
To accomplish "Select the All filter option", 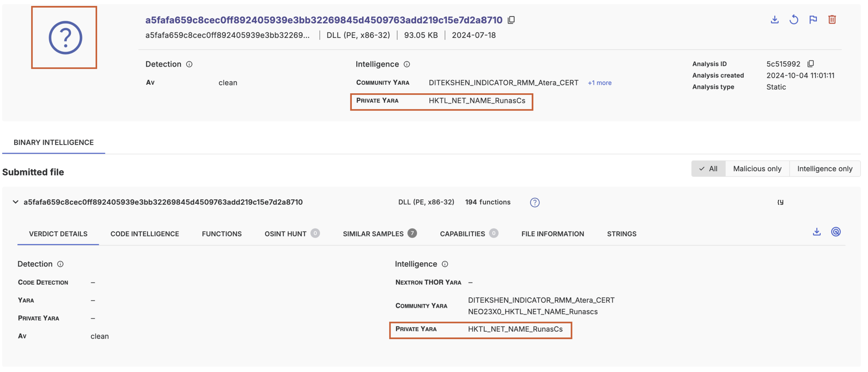I will [708, 169].
